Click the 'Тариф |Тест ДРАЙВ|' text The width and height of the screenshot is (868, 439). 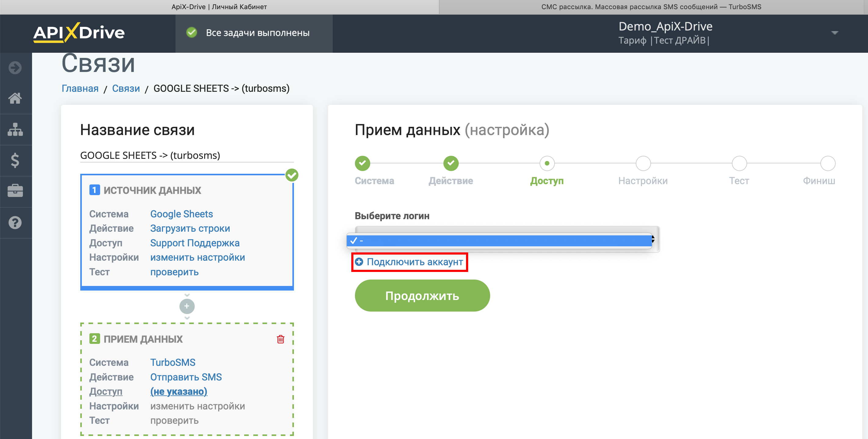664,41
